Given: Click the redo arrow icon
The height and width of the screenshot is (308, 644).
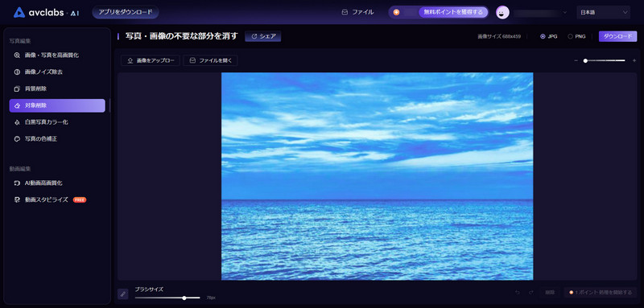Looking at the screenshot, I should [x=530, y=293].
